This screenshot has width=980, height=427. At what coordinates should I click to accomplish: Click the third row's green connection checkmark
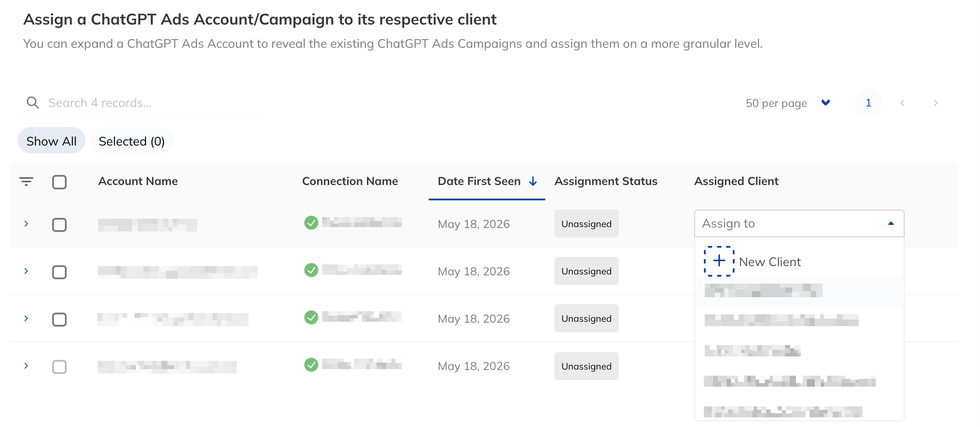pyautogui.click(x=311, y=317)
